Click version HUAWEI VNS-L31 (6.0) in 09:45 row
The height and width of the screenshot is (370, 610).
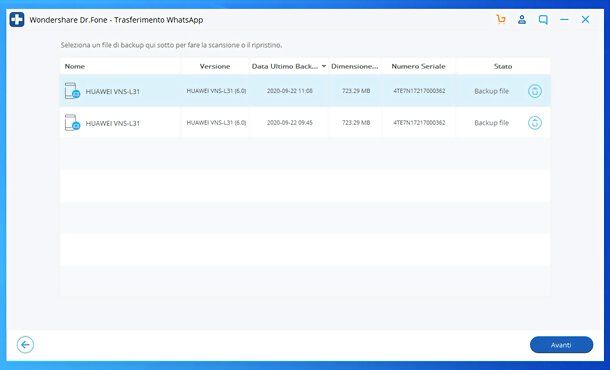click(216, 123)
